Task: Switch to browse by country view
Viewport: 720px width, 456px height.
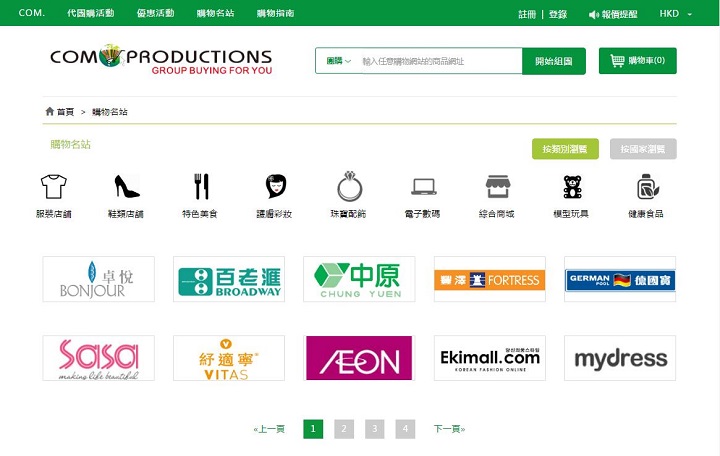Action: (x=643, y=149)
